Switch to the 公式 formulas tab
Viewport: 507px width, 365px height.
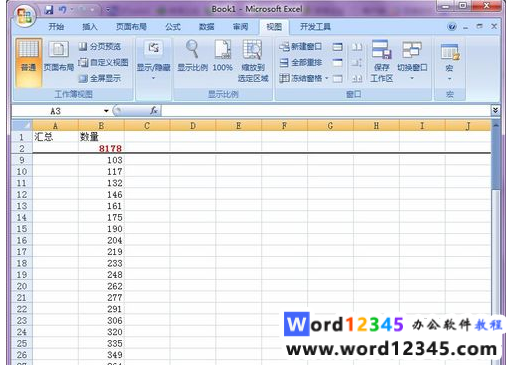[x=173, y=27]
